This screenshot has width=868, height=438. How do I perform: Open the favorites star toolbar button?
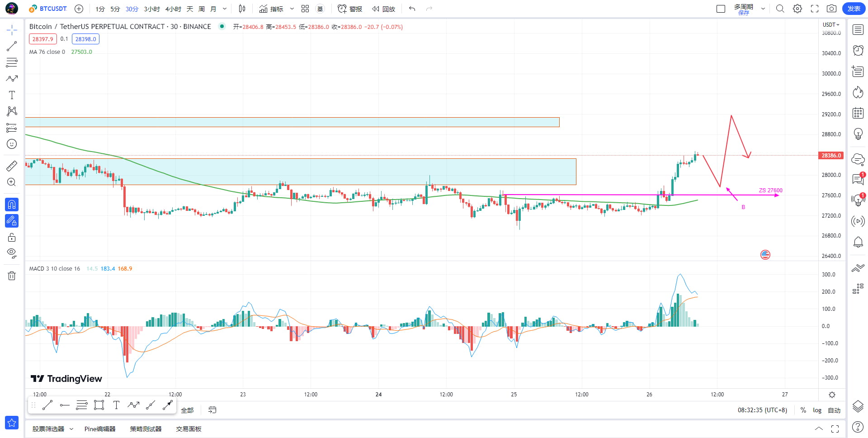tap(12, 423)
